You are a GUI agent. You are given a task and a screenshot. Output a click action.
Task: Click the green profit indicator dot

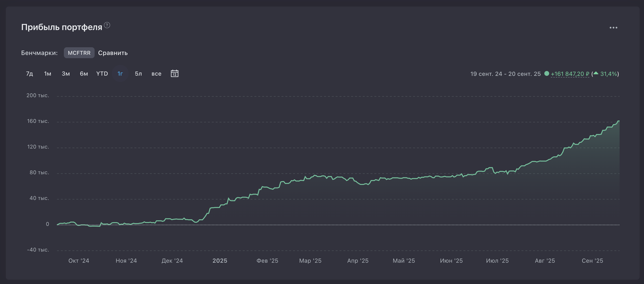coord(547,73)
